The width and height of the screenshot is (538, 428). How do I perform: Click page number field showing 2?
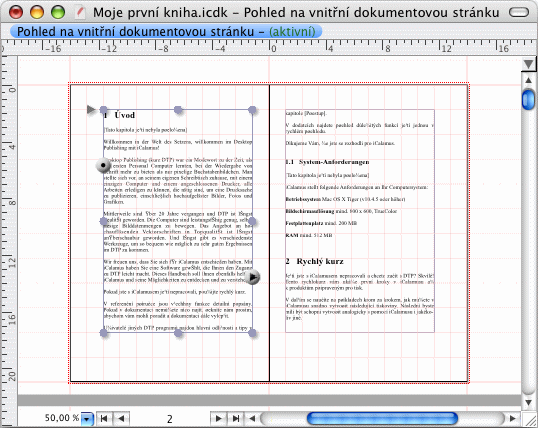(169, 419)
